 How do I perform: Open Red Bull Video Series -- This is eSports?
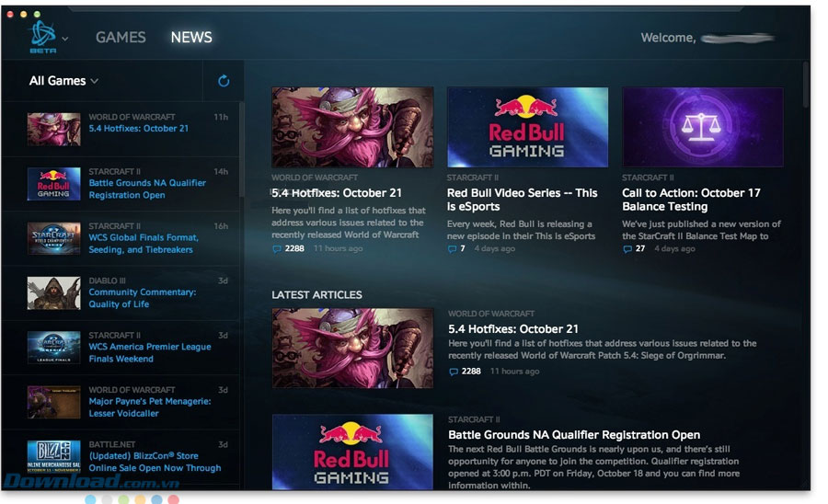[x=522, y=200]
